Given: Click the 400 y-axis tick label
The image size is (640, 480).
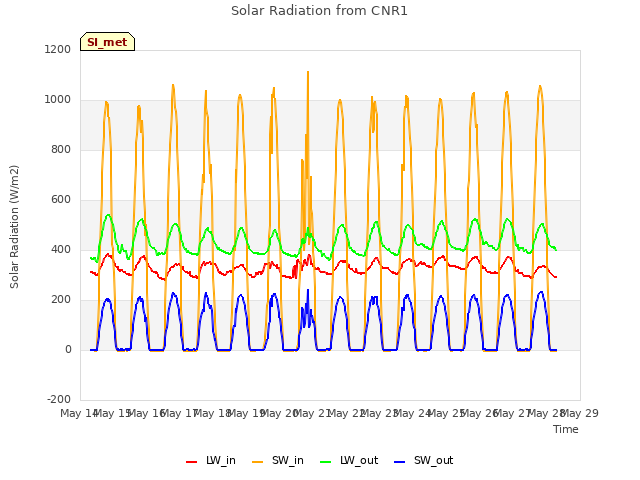Looking at the screenshot, I should 61,249.
